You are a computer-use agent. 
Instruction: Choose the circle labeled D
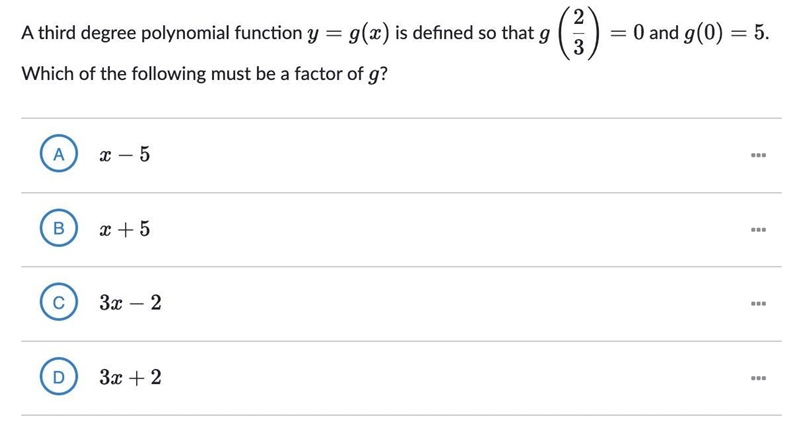coord(59,377)
